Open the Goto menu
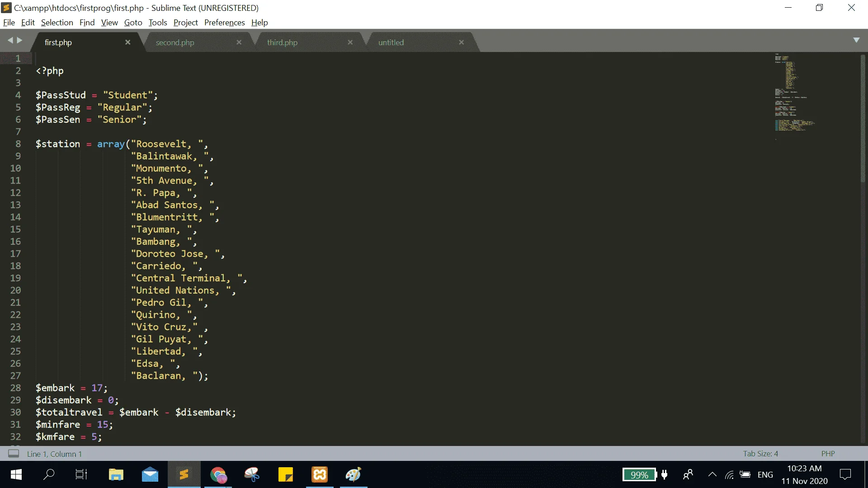 click(133, 23)
